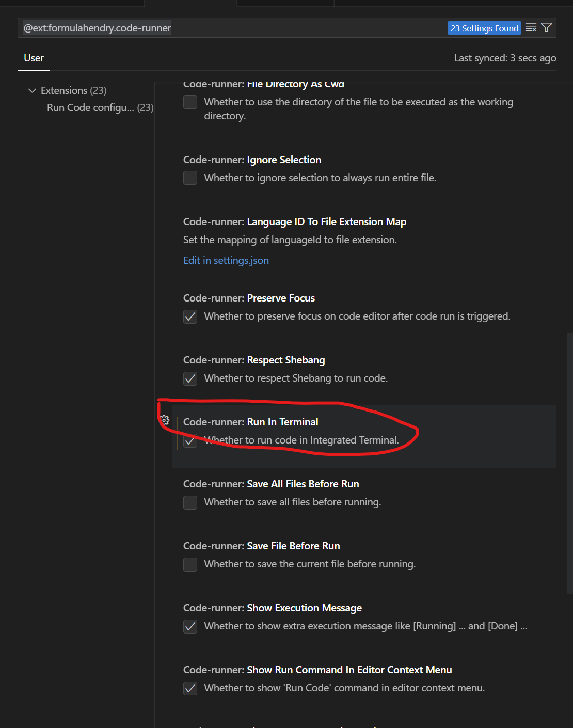Enable File Directory As Cwd checkbox

pyautogui.click(x=190, y=102)
